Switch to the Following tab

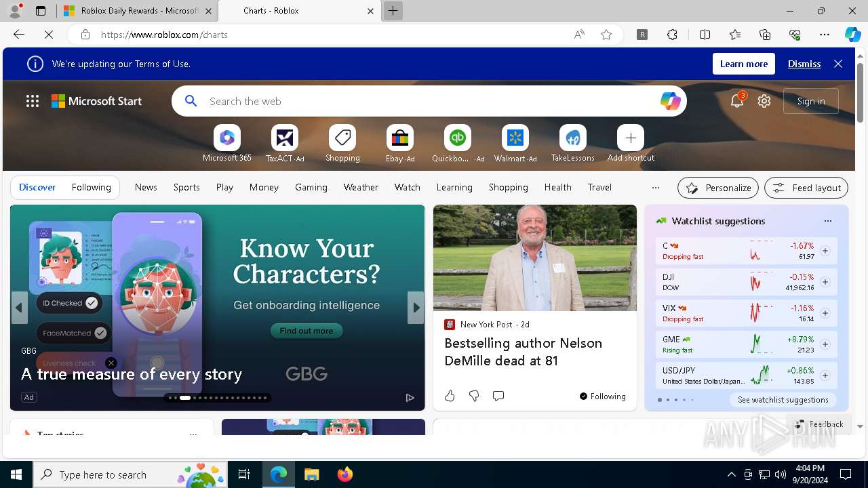click(91, 188)
